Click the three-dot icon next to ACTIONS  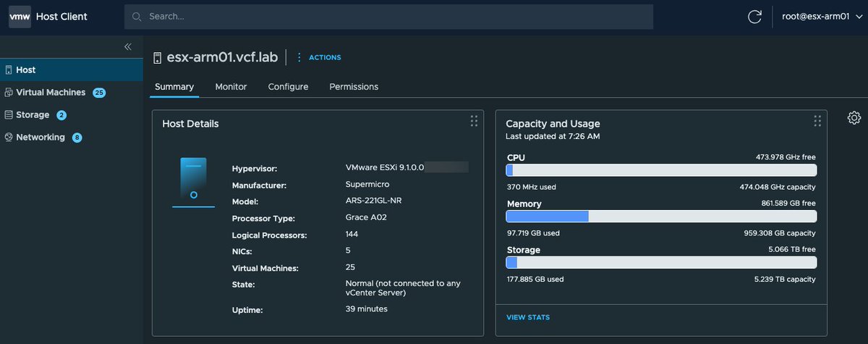point(299,57)
